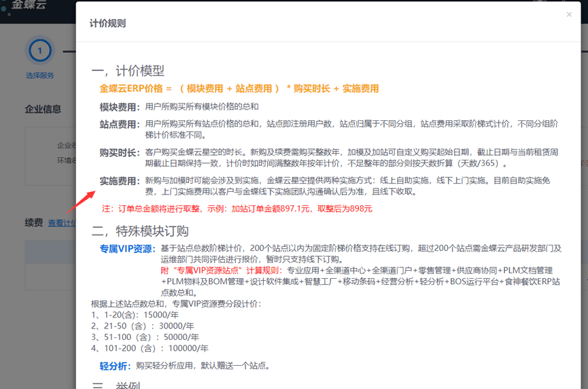Click the orange 金蝶云ERP价格 formula line
The height and width of the screenshot is (389, 588).
pyautogui.click(x=239, y=88)
